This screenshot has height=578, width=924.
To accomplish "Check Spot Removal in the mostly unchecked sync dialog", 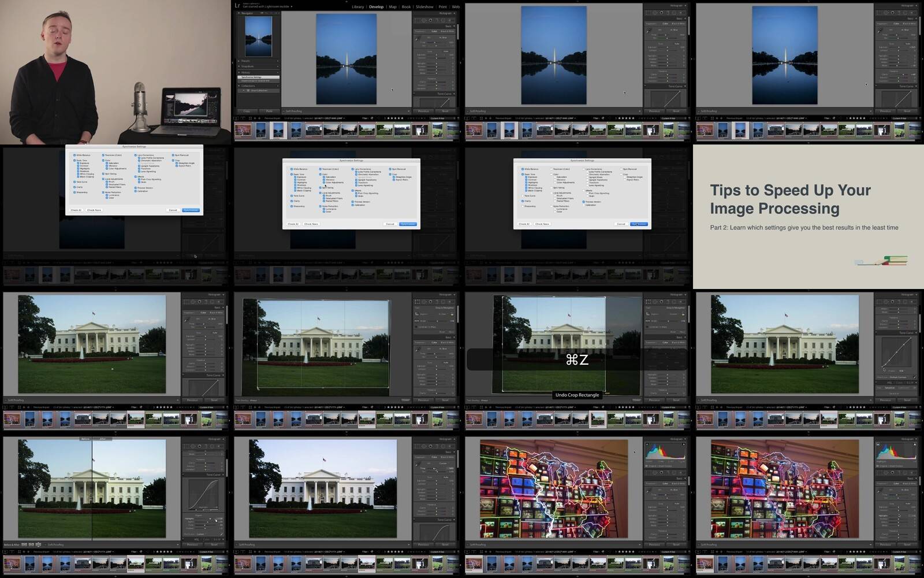I will 621,169.
